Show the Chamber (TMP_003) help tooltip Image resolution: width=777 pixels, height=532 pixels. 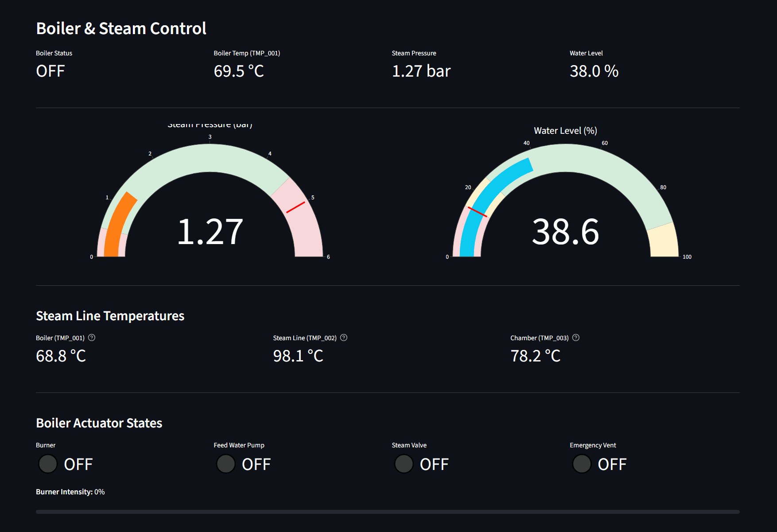coord(576,337)
